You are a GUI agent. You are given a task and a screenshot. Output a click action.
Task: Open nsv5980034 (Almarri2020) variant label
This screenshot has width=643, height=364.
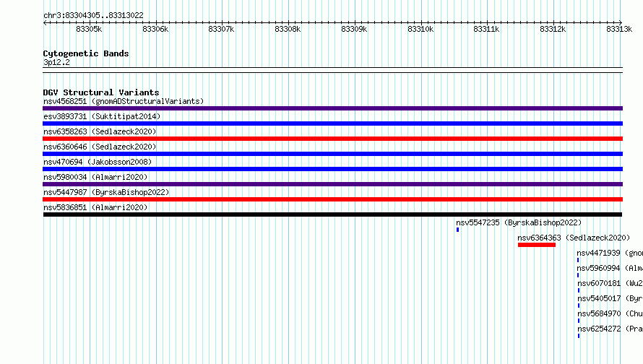tap(95, 177)
